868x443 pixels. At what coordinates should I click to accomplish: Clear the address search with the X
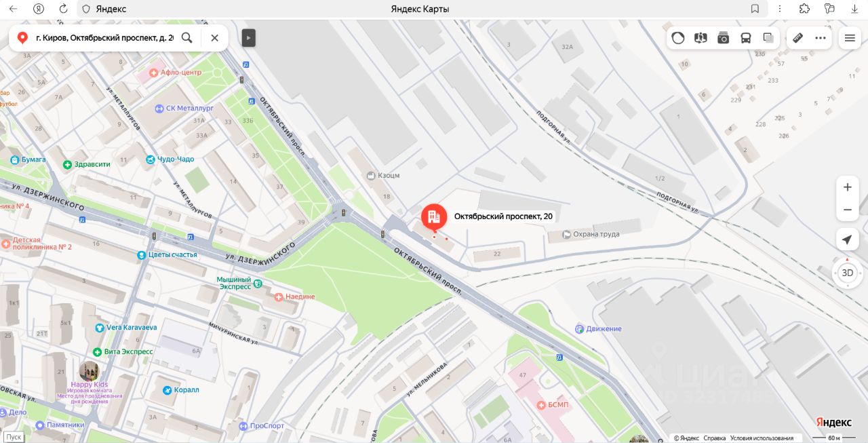[x=214, y=38]
